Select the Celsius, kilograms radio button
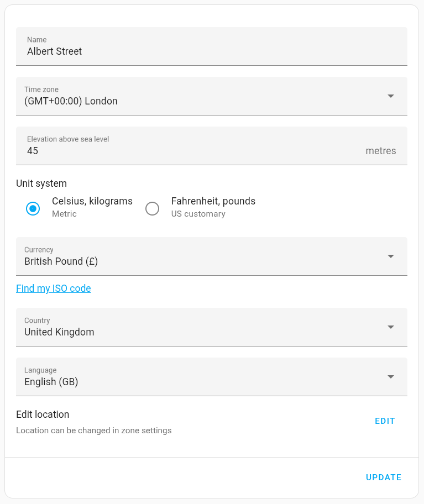Viewport: 424px width, 504px height. [33, 208]
